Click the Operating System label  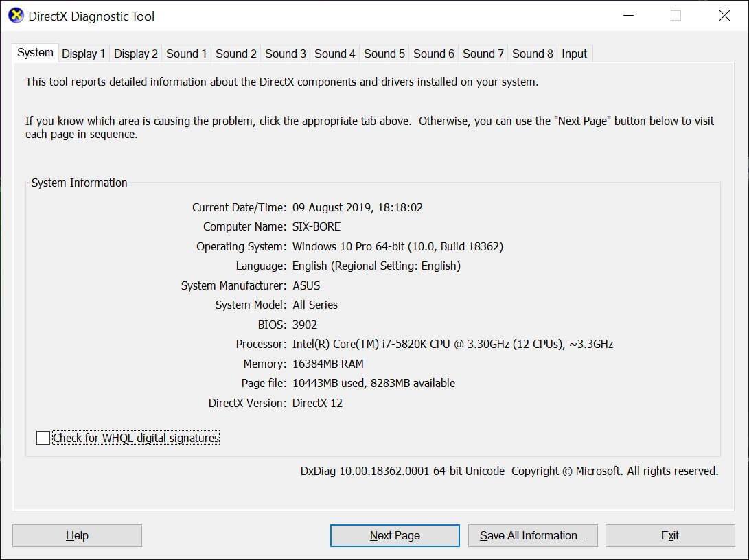241,247
